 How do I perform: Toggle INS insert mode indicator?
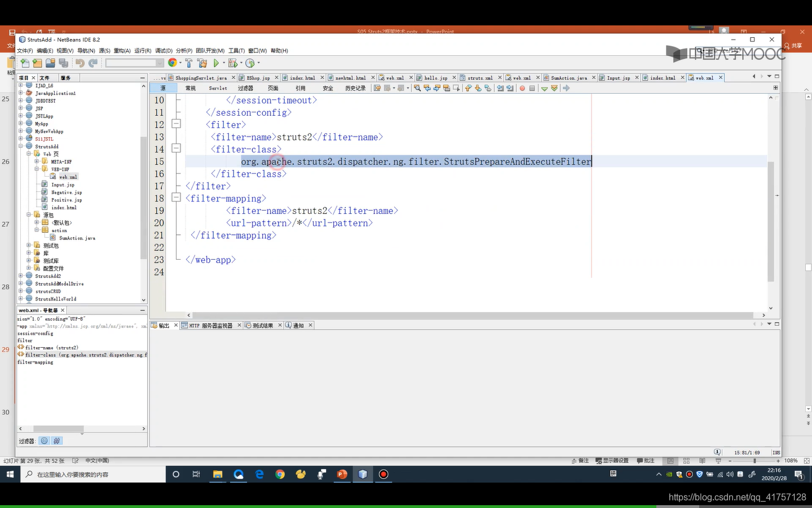pyautogui.click(x=776, y=453)
